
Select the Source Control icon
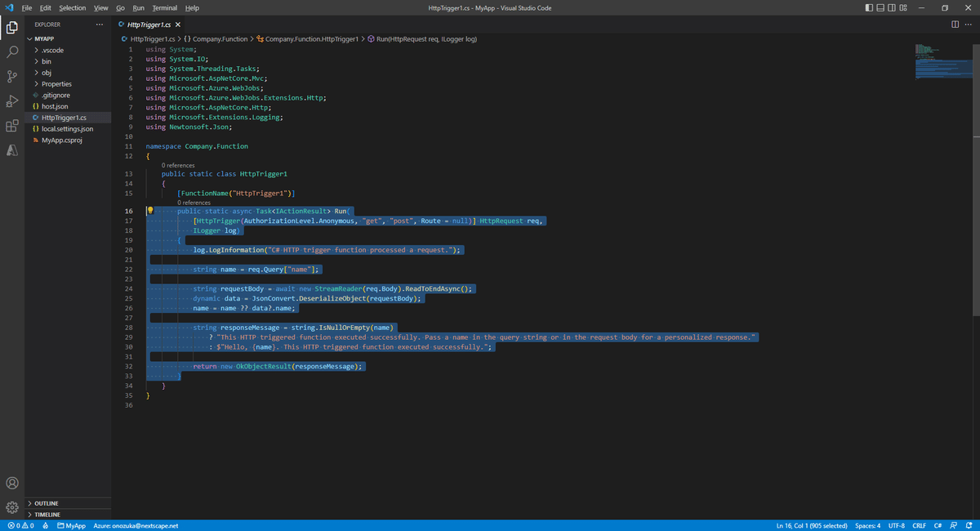11,75
